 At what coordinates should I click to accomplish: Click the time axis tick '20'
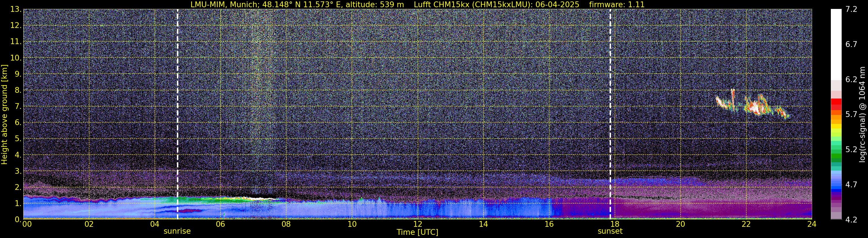680,224
